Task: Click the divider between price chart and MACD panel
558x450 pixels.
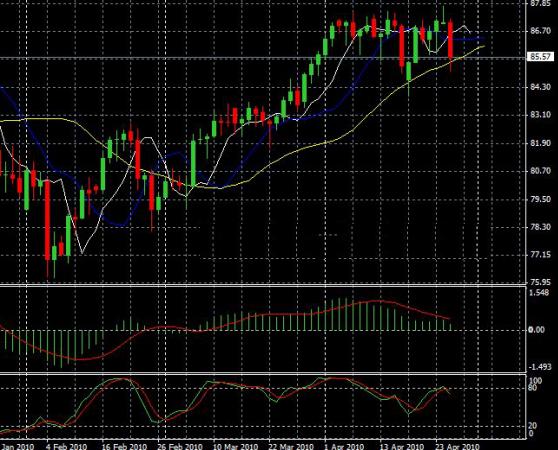Action: click(x=263, y=285)
